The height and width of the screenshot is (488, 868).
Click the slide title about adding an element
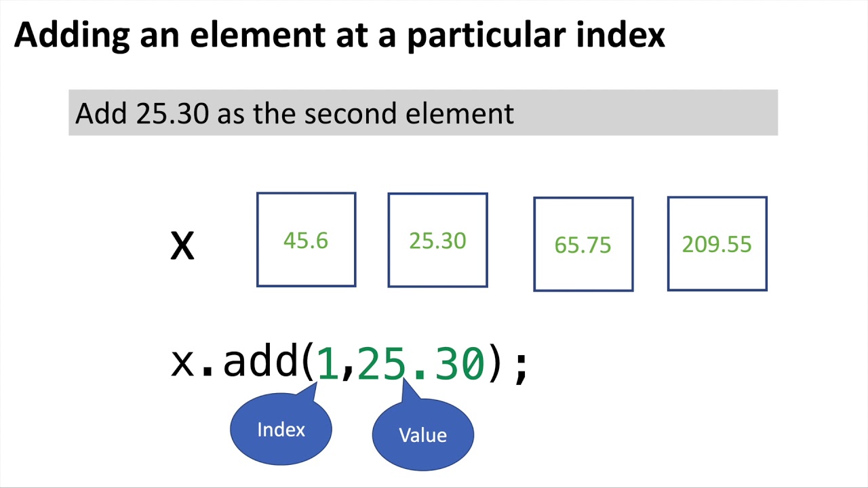point(339,35)
